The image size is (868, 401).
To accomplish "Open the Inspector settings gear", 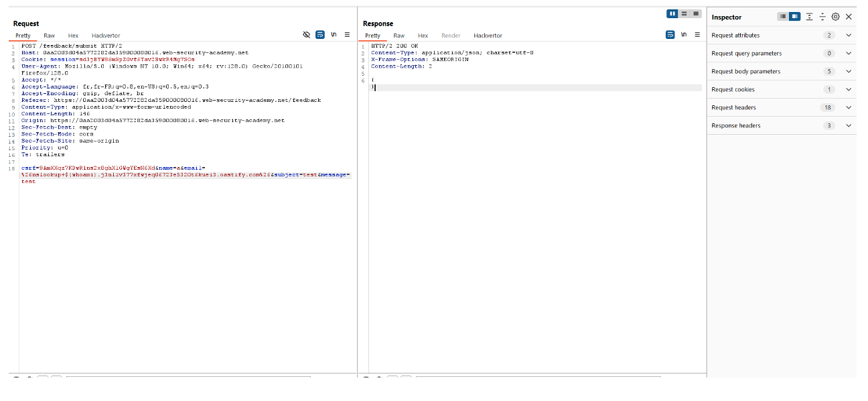I will [x=835, y=16].
